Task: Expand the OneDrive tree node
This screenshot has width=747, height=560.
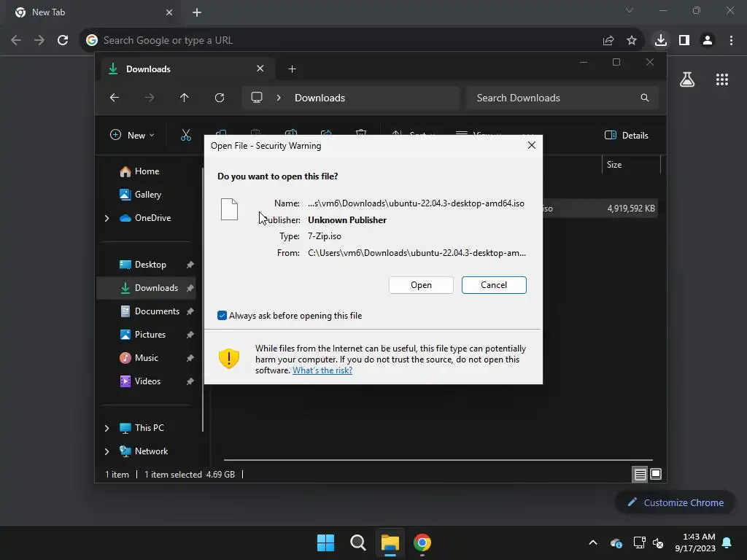Action: tap(107, 217)
